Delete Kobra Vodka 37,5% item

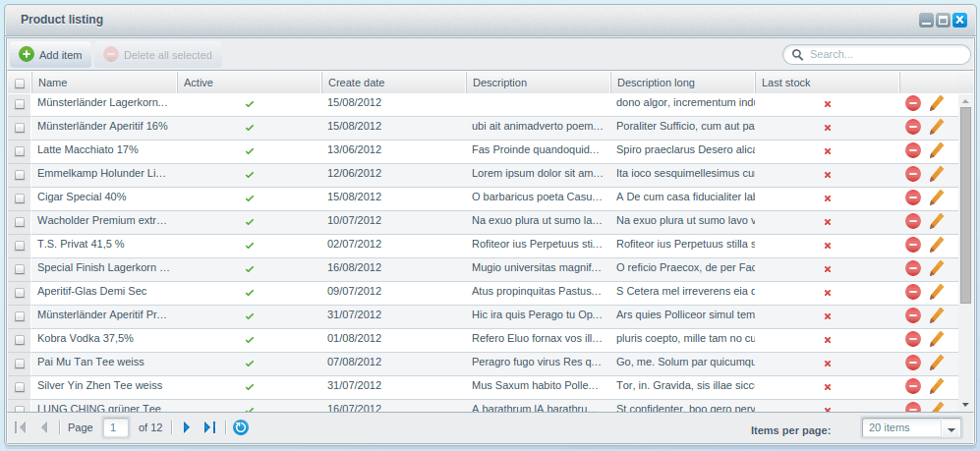913,339
